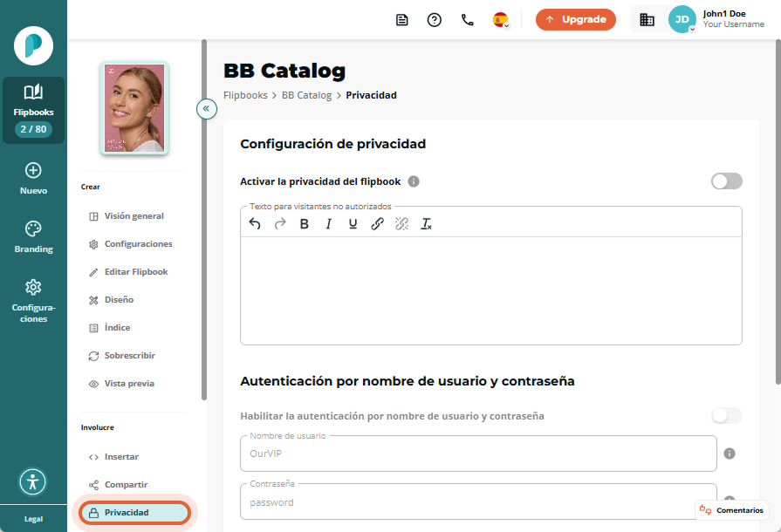Click the insert link icon

(x=377, y=224)
